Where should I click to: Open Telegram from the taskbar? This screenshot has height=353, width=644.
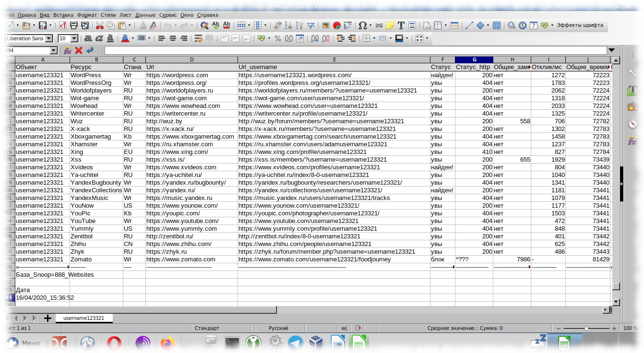tap(295, 343)
